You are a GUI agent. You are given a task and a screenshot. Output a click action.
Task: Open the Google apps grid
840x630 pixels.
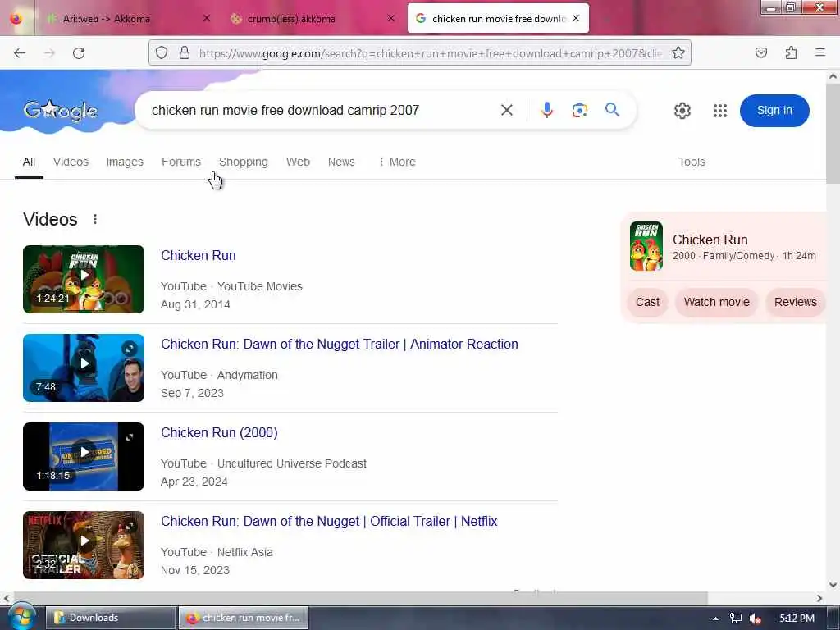point(720,111)
